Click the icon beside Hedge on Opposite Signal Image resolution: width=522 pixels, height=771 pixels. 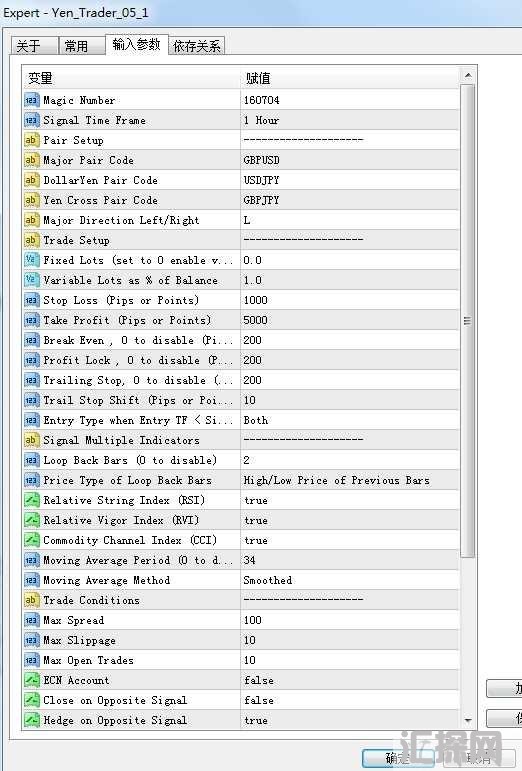tap(31, 720)
